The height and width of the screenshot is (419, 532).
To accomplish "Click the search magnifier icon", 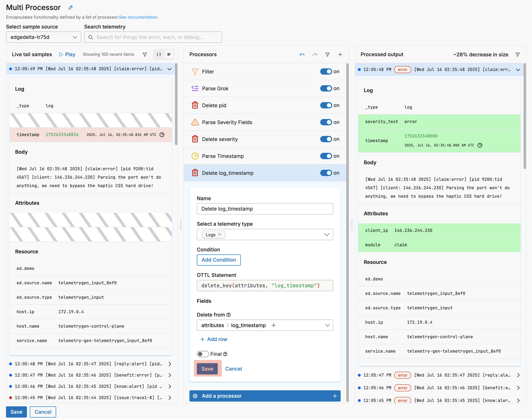I will 90,37.
